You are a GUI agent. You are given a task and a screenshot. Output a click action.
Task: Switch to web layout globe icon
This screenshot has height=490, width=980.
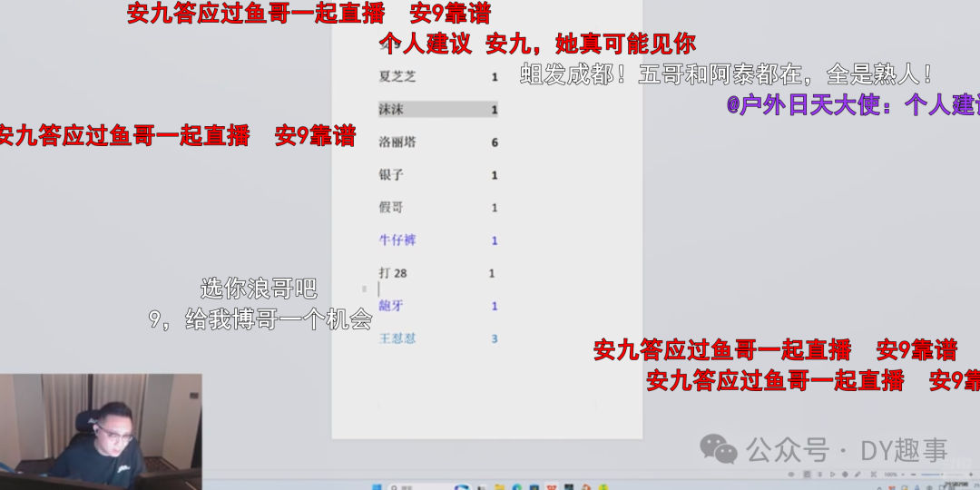845,475
